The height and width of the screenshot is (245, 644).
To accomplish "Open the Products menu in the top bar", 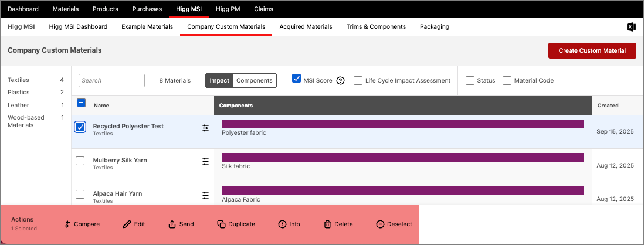I will (105, 9).
